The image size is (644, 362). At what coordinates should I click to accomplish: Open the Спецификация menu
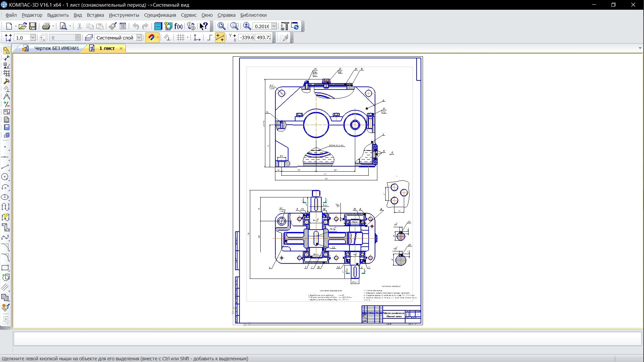point(160,15)
